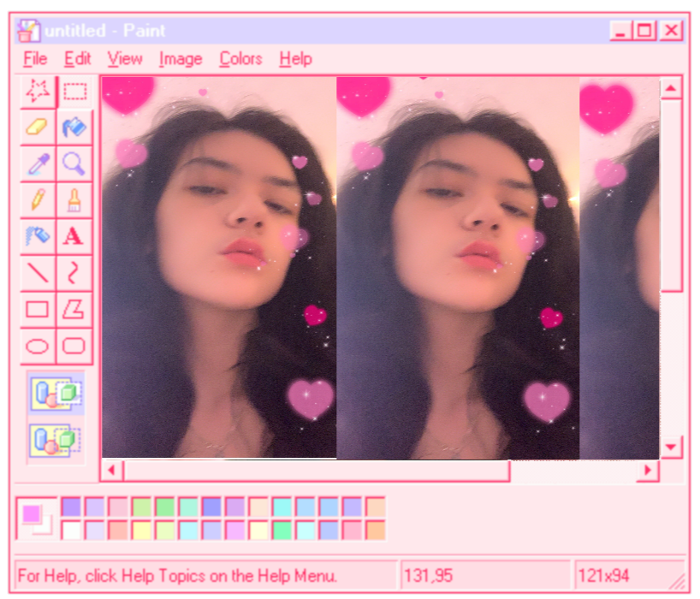Image resolution: width=700 pixels, height=599 pixels.
Task: Select the Pick Color eyedropper tool
Action: point(37,163)
